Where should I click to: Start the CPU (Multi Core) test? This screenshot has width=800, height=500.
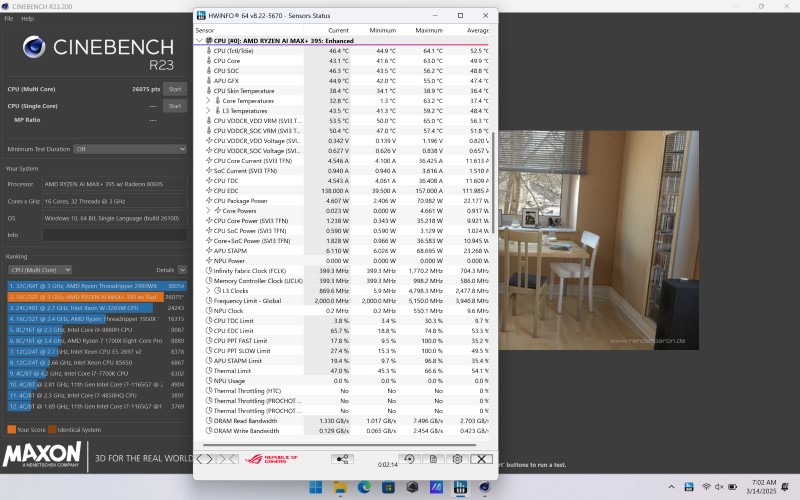[x=175, y=89]
